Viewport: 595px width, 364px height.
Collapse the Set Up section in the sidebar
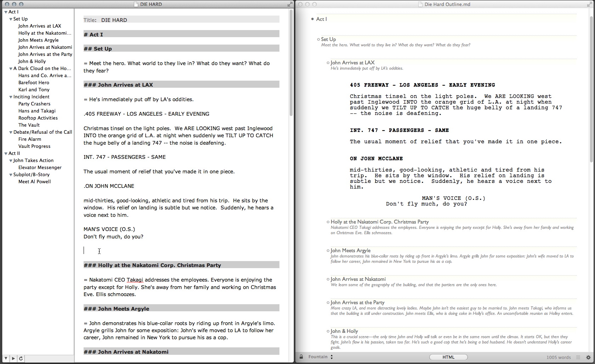(x=11, y=19)
